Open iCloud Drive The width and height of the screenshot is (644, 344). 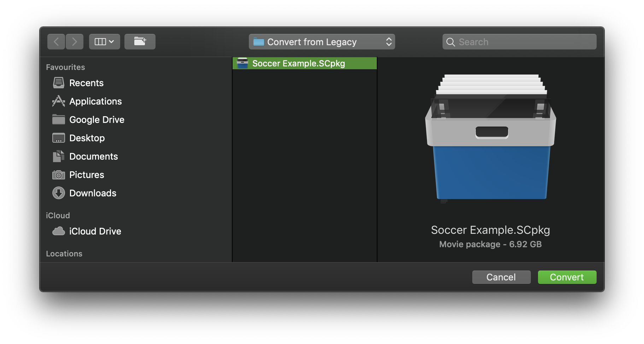pyautogui.click(x=95, y=231)
